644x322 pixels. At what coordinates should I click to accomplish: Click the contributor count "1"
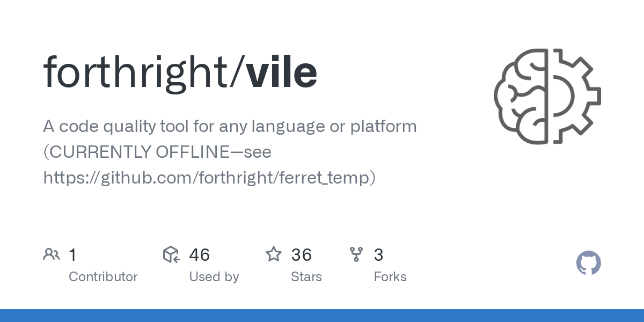(x=72, y=254)
